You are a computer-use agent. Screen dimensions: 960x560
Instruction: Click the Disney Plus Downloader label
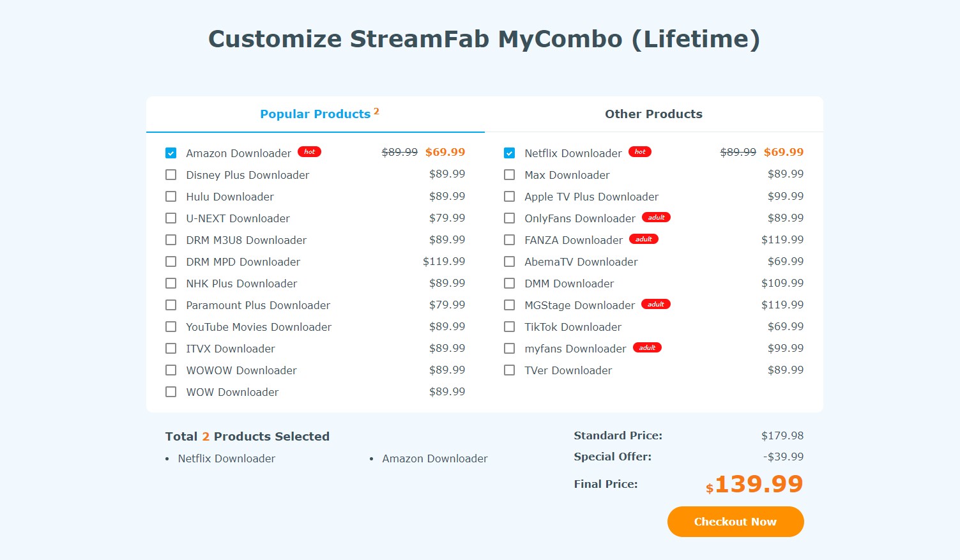click(247, 175)
